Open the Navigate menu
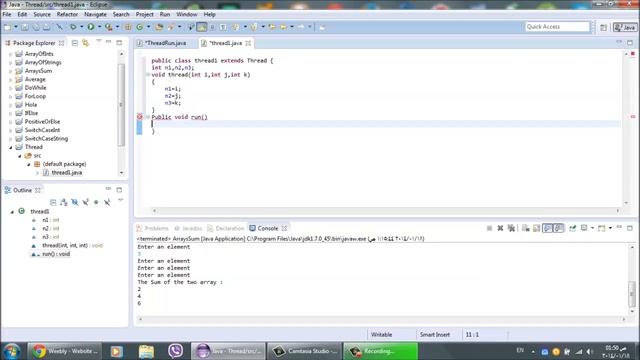 [x=95, y=14]
